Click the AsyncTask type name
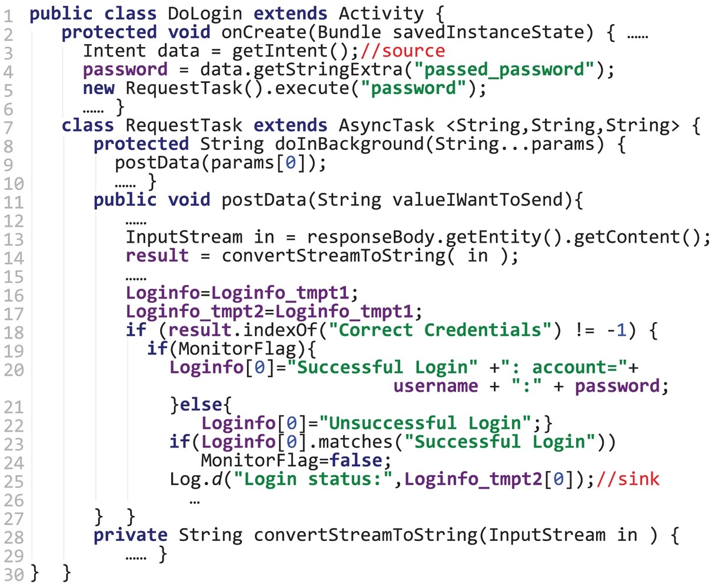Viewport: 715px width, 588px height. pyautogui.click(x=387, y=125)
